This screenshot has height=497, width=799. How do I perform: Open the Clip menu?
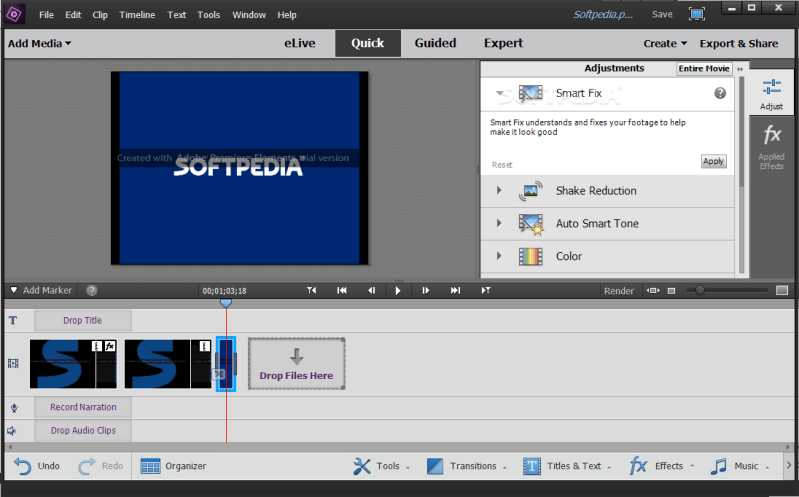point(100,15)
